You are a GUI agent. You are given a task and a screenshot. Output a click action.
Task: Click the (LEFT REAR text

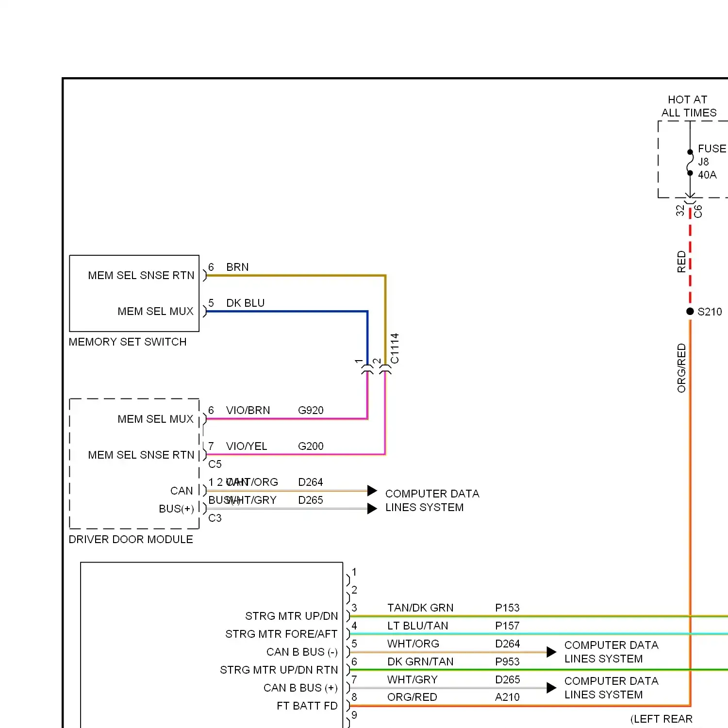662,719
